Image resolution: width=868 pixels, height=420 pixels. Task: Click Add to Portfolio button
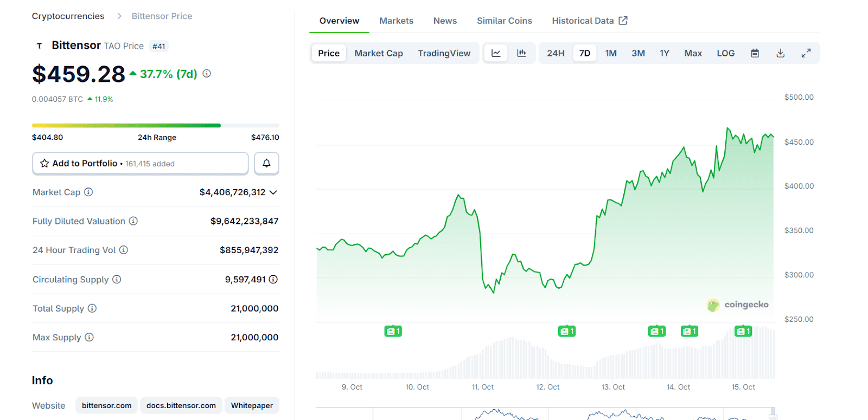coord(140,163)
